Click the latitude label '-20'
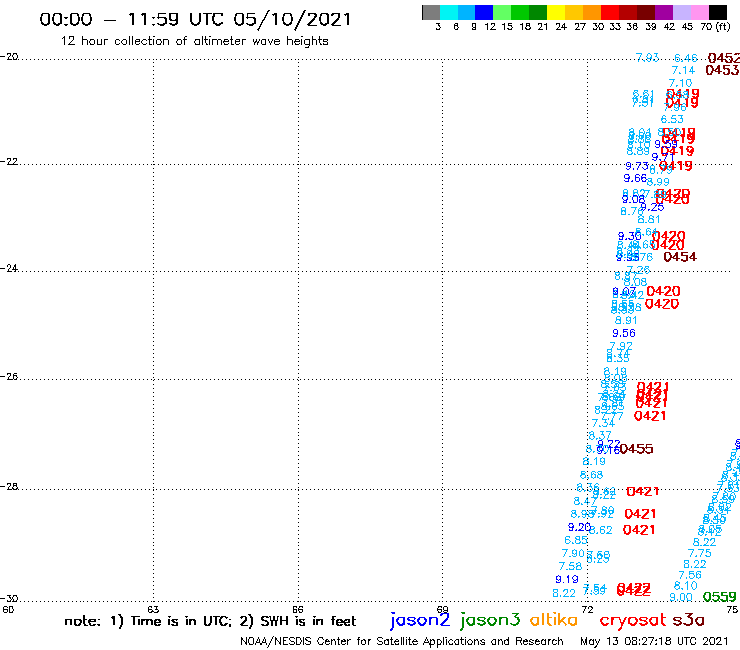Screen dimensions: 740x650 pyautogui.click(x=9, y=57)
